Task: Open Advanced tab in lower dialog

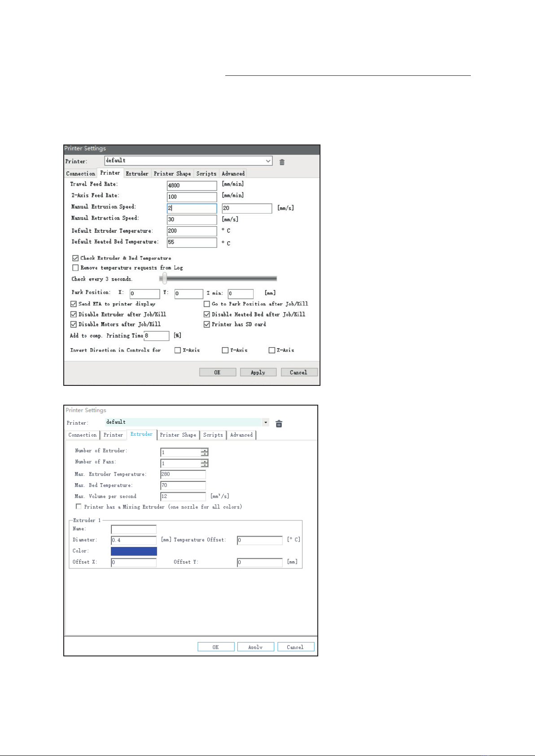Action: pyautogui.click(x=241, y=435)
